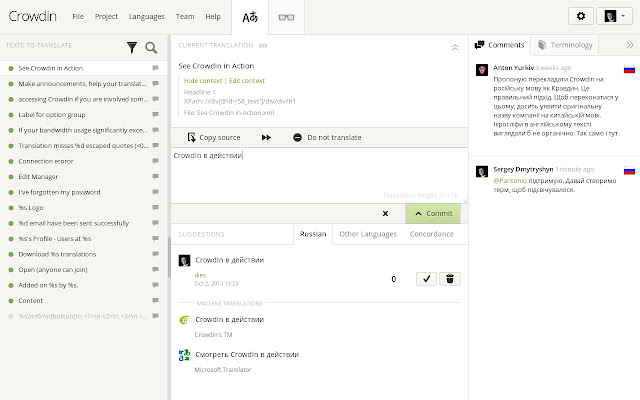Open comment icon for 'Download %s translations'

click(156, 254)
